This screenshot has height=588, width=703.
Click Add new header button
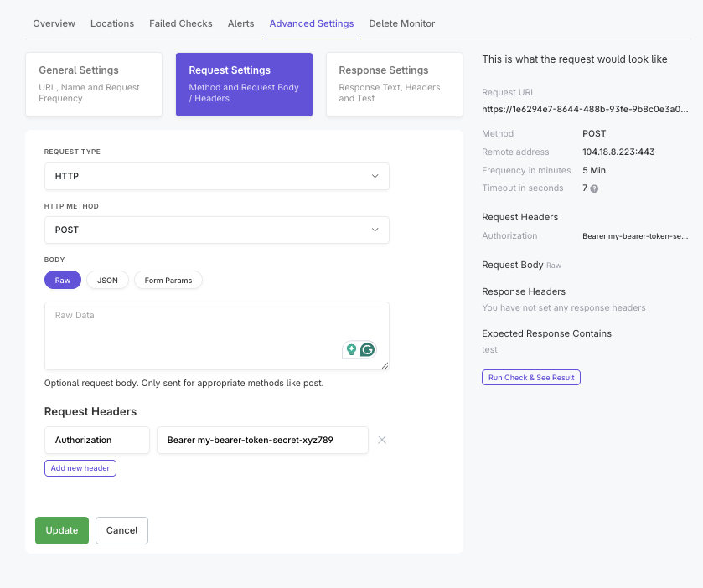[80, 468]
